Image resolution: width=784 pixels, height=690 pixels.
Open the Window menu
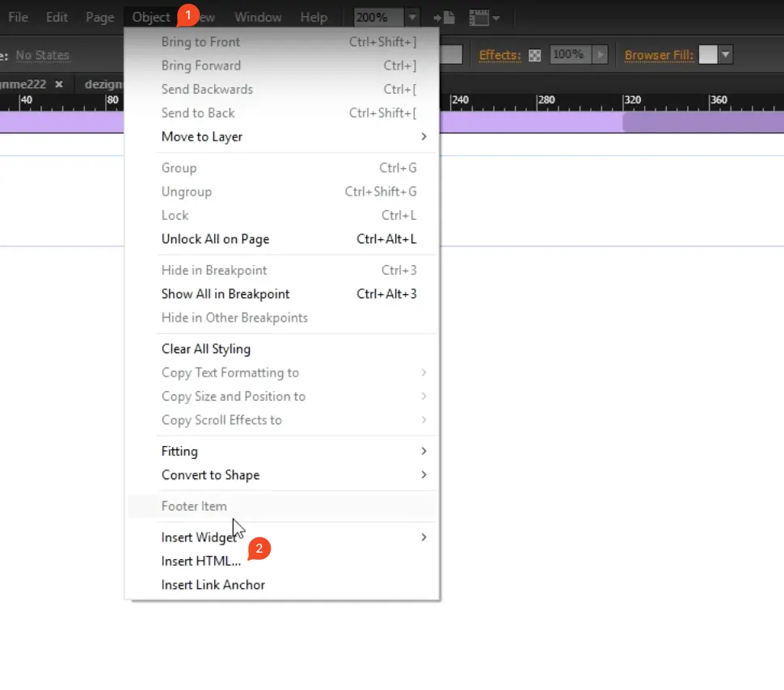tap(258, 17)
